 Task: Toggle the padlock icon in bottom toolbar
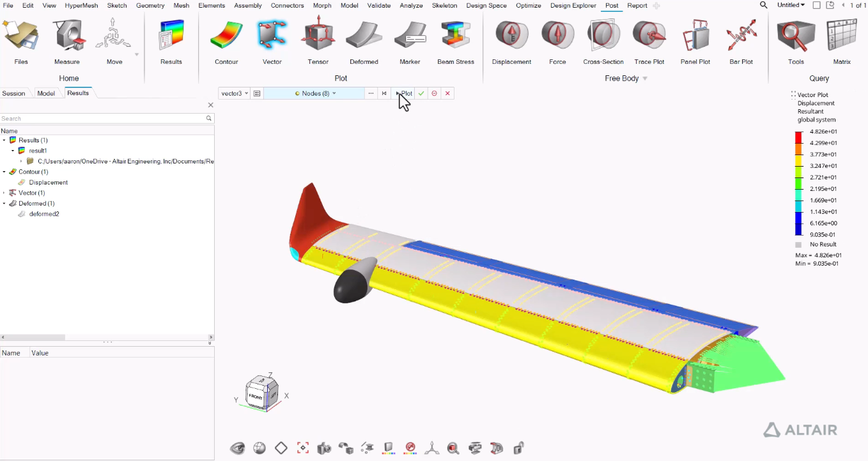point(518,448)
